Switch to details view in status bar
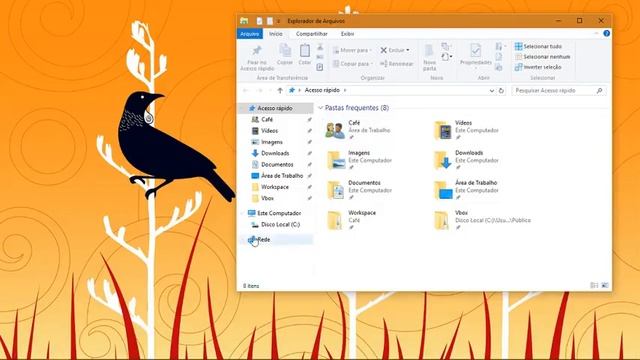Screen dimensions: 640x360 click(594, 285)
